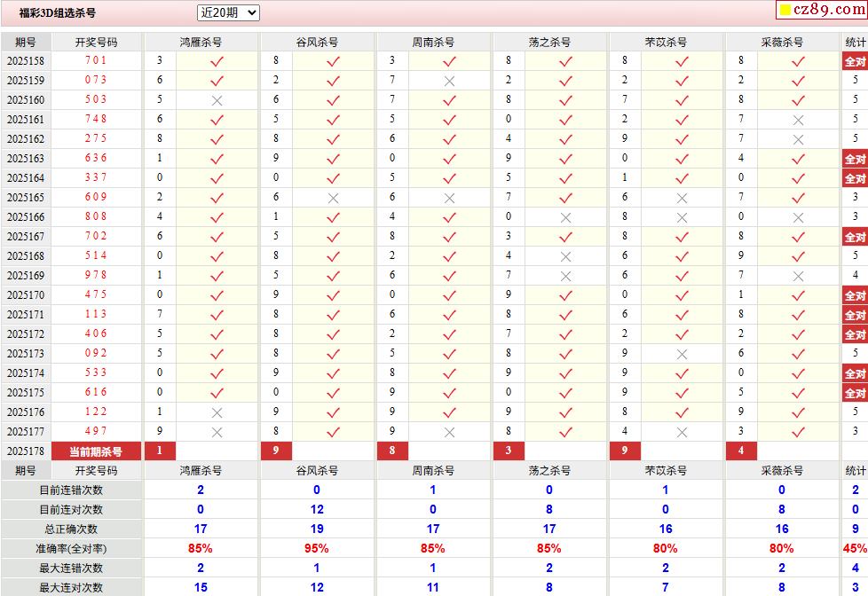The width and height of the screenshot is (868, 596).
Task: Click the top 芣苡杀号 column header
Action: click(x=666, y=42)
